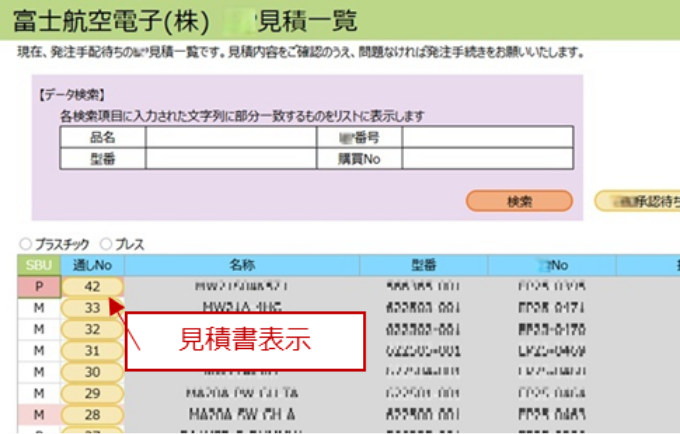Open quote number 32 button
Screen dimensions: 680x434
pyautogui.click(x=92, y=330)
